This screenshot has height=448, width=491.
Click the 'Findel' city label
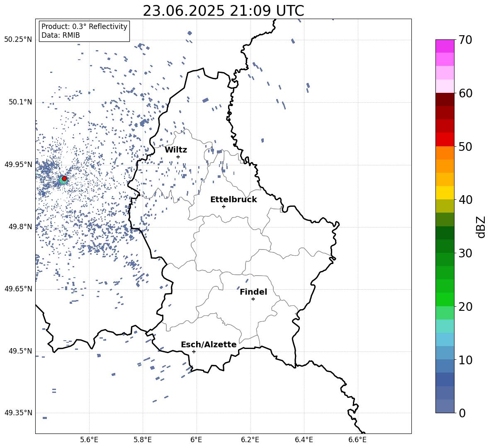click(253, 292)
